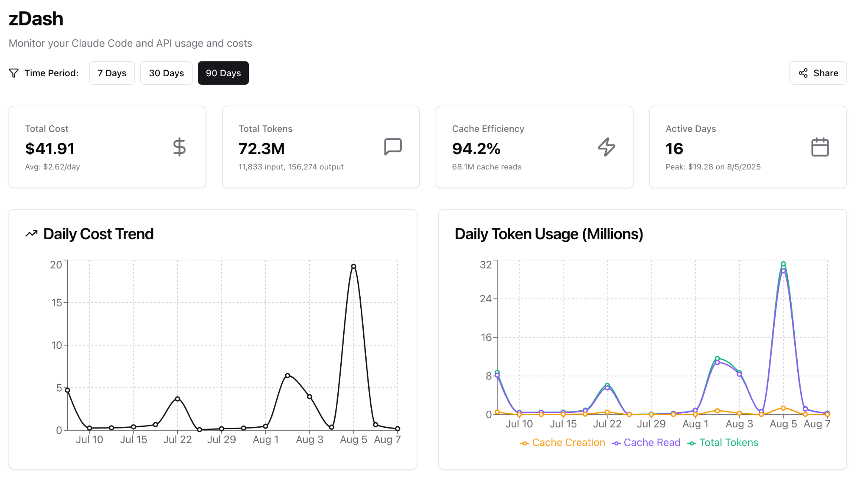Click the chat bubble icon in Total Tokens
Viewport: 868px width, 481px height.
(393, 147)
